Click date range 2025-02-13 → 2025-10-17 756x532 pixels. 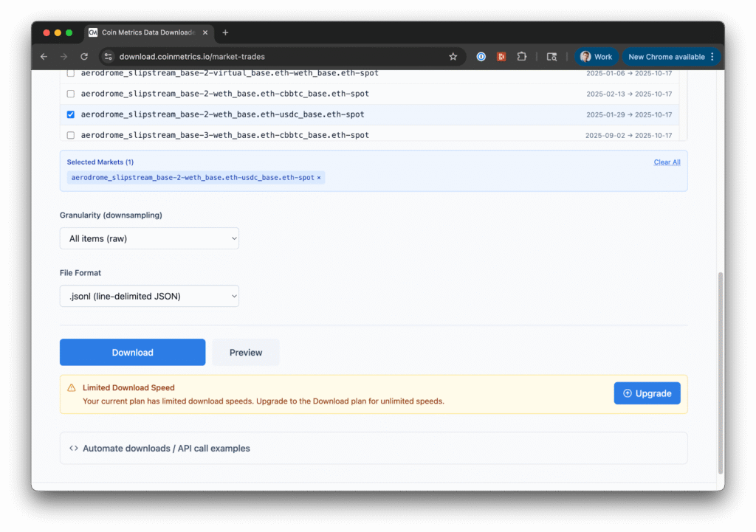click(629, 94)
